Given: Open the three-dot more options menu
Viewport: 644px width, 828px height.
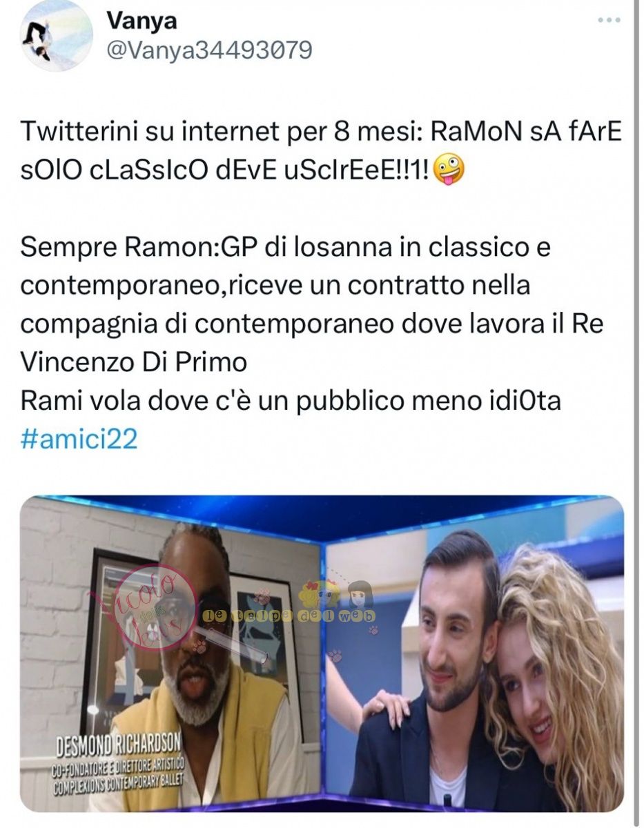Looking at the screenshot, I should 609,20.
